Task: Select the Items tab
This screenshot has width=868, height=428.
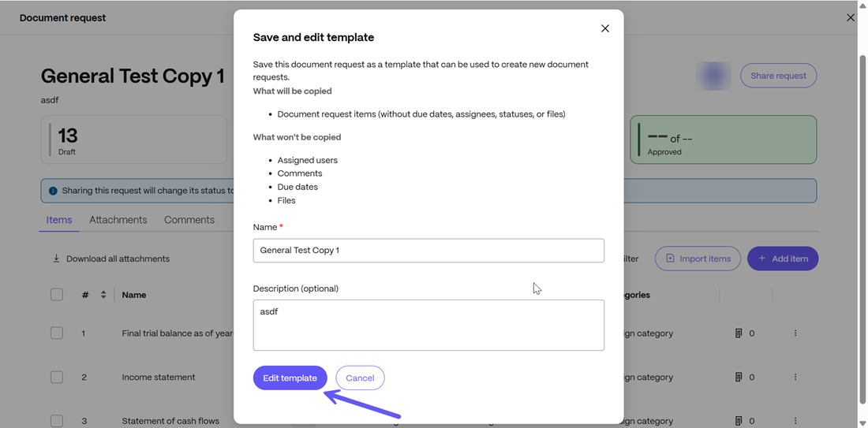Action: click(x=59, y=220)
